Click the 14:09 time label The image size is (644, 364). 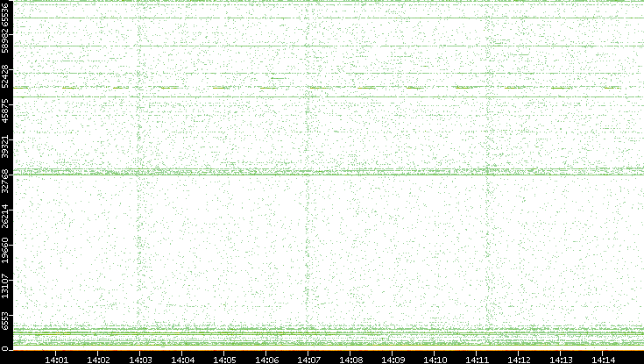click(393, 359)
